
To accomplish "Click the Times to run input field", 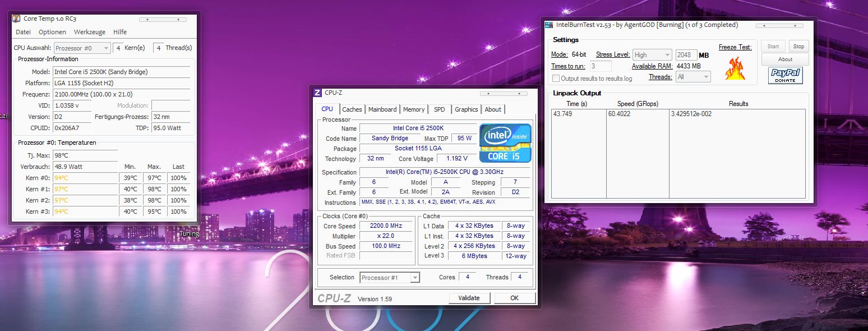I will pos(601,66).
